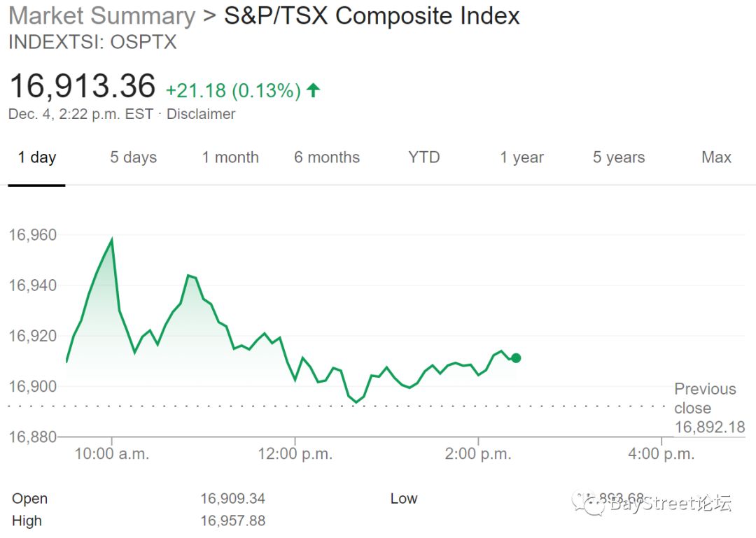Click the 10:00 a.m. morning peak on chart
The height and width of the screenshot is (538, 756).
112,239
